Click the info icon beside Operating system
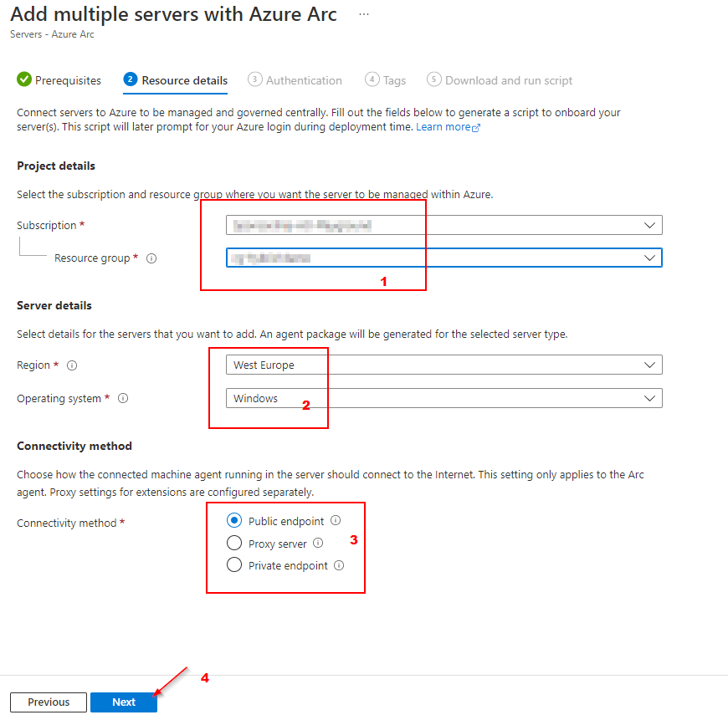Viewport: 728px width, 720px height. point(123,398)
